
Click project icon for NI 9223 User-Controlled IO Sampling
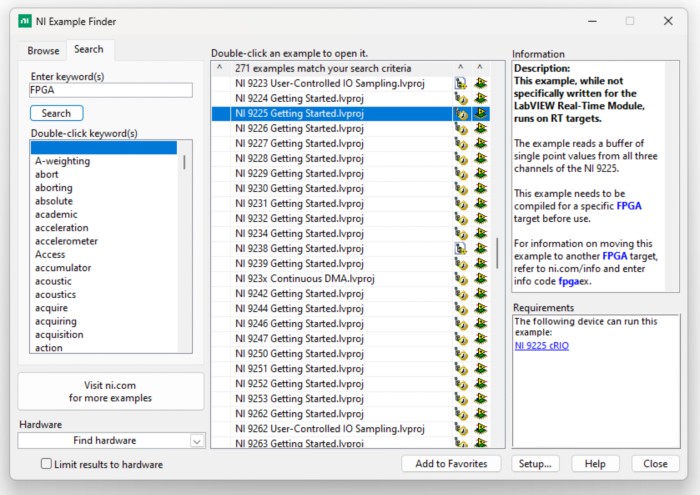point(461,83)
